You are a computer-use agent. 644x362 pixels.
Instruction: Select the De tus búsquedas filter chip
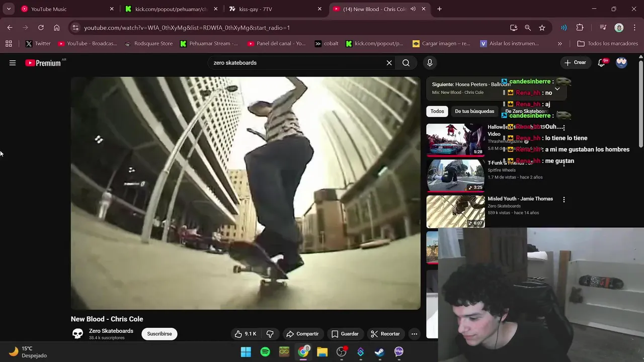point(474,111)
